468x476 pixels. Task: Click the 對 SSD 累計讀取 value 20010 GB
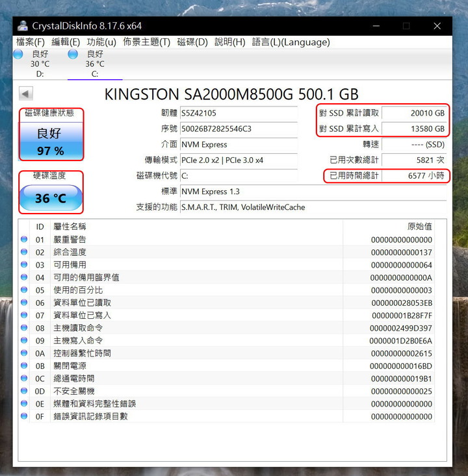(x=414, y=113)
